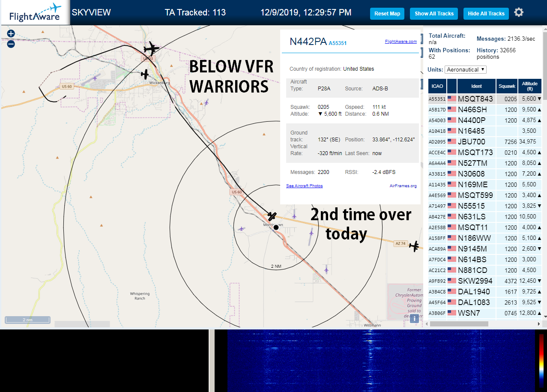
Task: Click Reset Map button
Action: 387,14
